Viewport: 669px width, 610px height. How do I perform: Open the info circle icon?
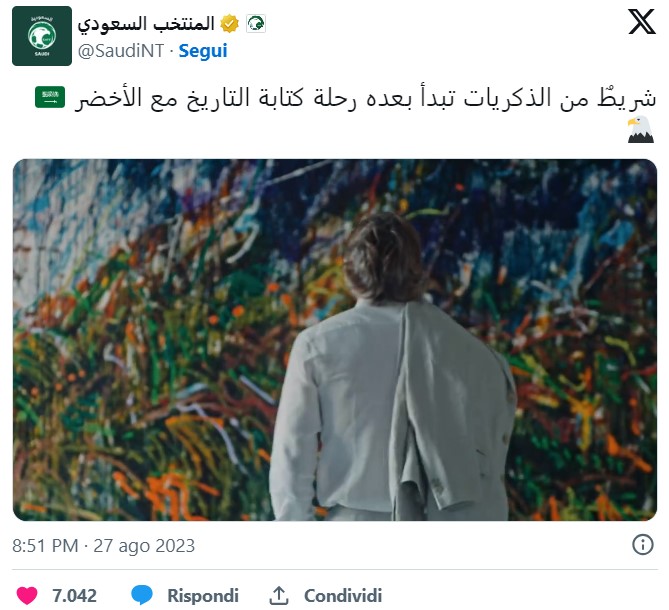pos(643,545)
